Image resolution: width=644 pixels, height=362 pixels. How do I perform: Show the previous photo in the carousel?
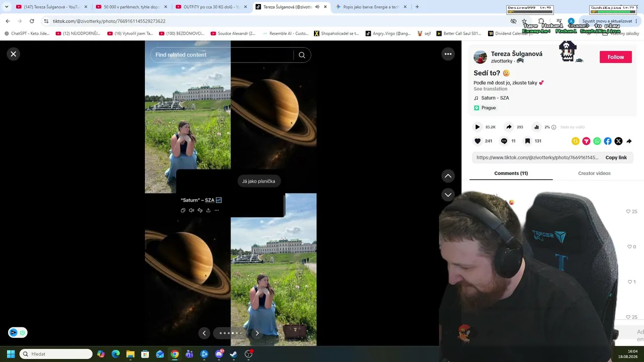[204, 333]
